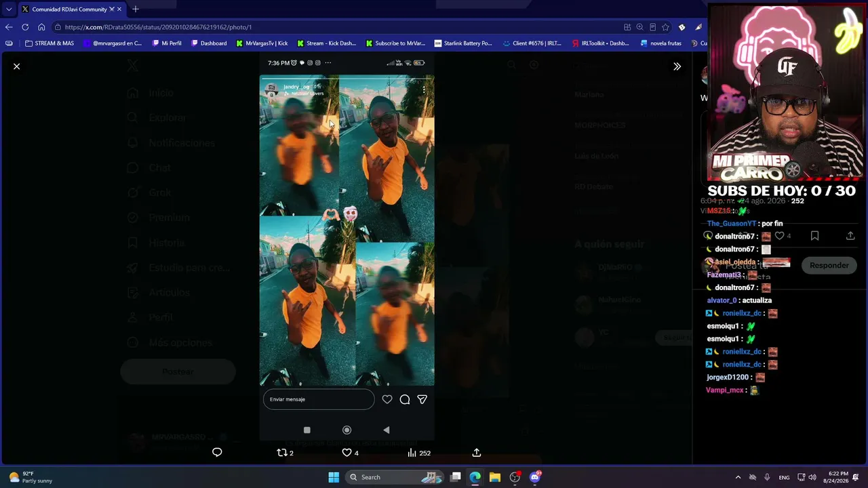
Task: Open the weather widget showing 92°F
Action: point(31,477)
